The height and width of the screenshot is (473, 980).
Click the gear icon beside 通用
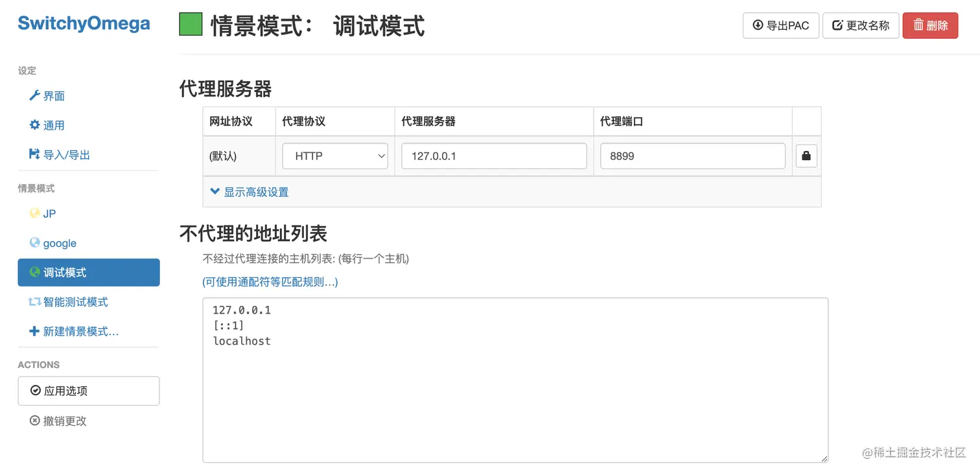pyautogui.click(x=35, y=125)
